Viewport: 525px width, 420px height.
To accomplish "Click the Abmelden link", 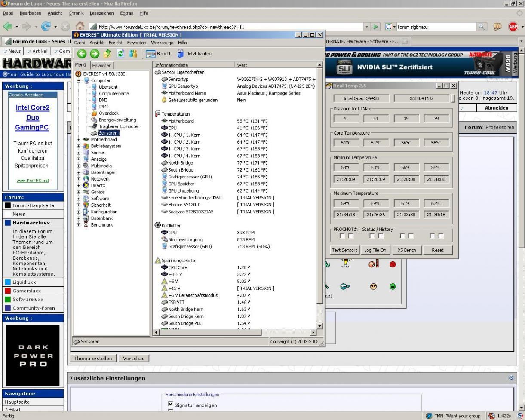I will [x=497, y=108].
